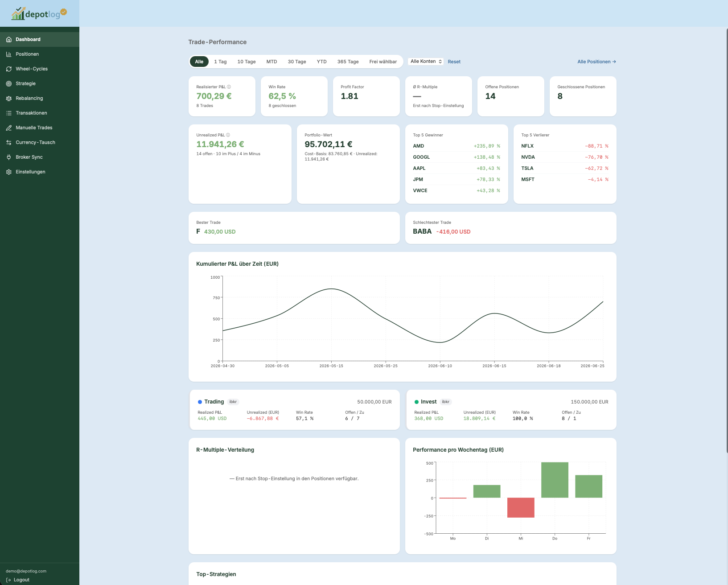
Task: Click the Strategie target icon
Action: (x=9, y=83)
